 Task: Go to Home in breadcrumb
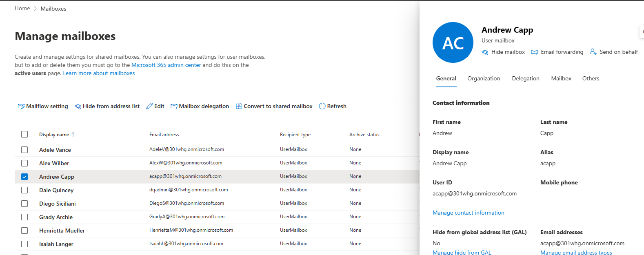click(22, 8)
